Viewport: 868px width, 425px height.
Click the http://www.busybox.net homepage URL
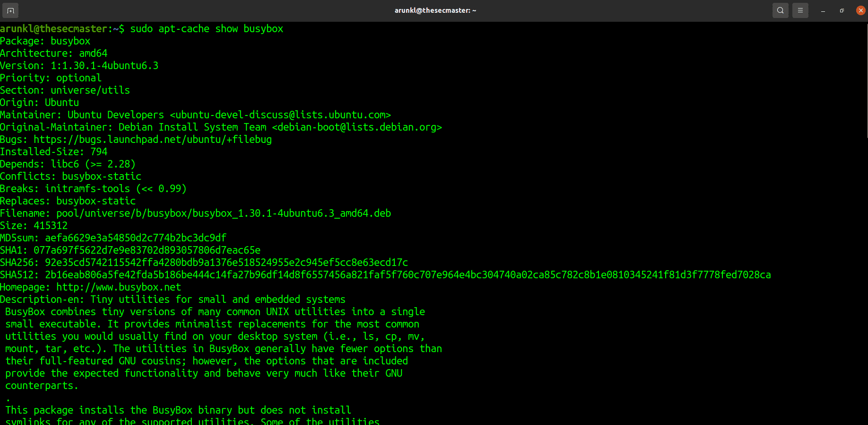[119, 287]
